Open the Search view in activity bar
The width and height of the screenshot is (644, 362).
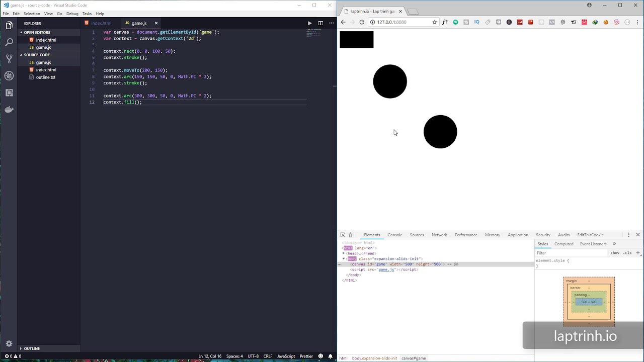point(9,42)
